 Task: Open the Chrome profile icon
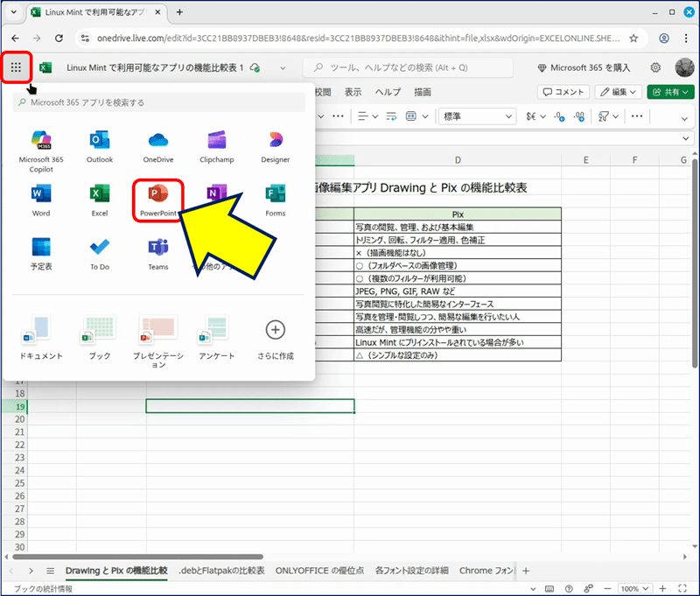[x=664, y=39]
